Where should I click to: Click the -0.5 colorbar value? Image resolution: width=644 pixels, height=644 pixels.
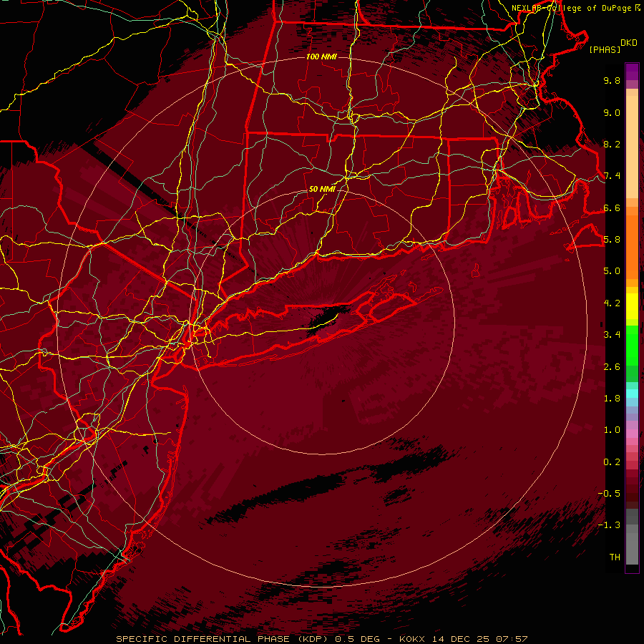pos(609,494)
